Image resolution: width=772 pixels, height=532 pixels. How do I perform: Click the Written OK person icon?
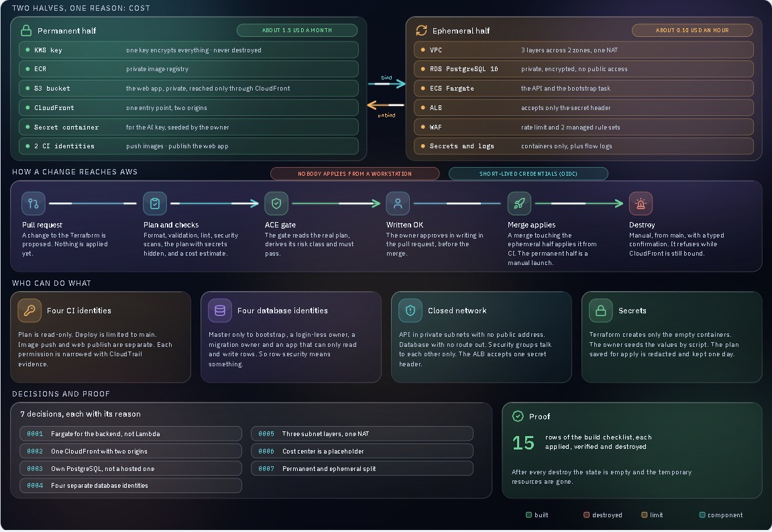pyautogui.click(x=398, y=203)
